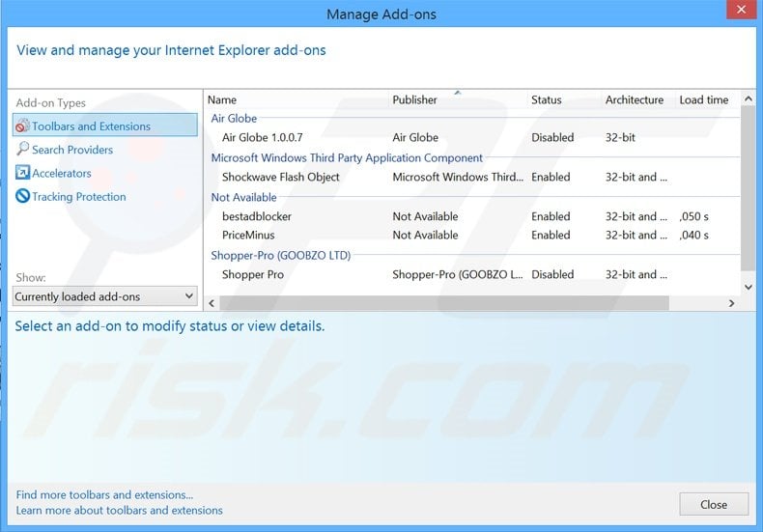Click the vertical scrollbar up arrow
The image size is (763, 532).
point(748,98)
